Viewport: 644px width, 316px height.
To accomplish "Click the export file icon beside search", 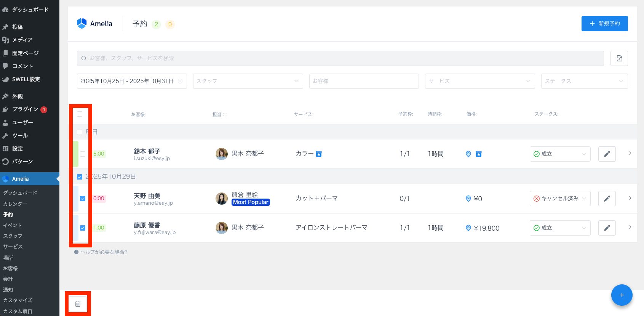I will (619, 58).
